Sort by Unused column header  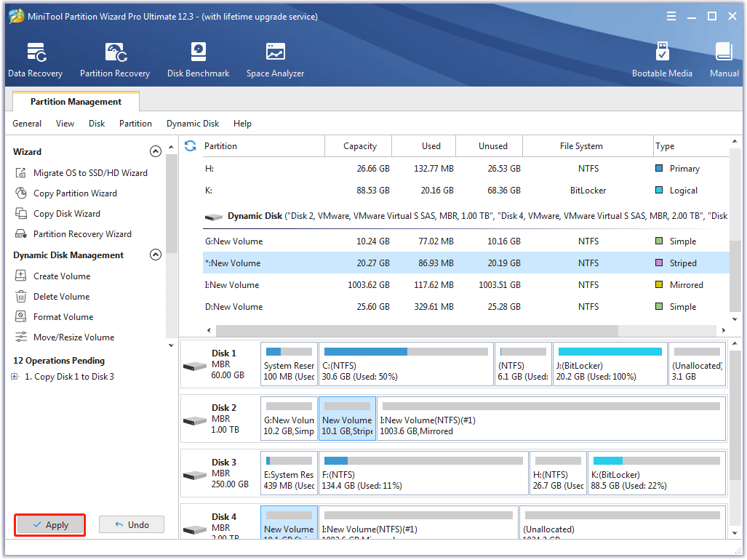490,146
